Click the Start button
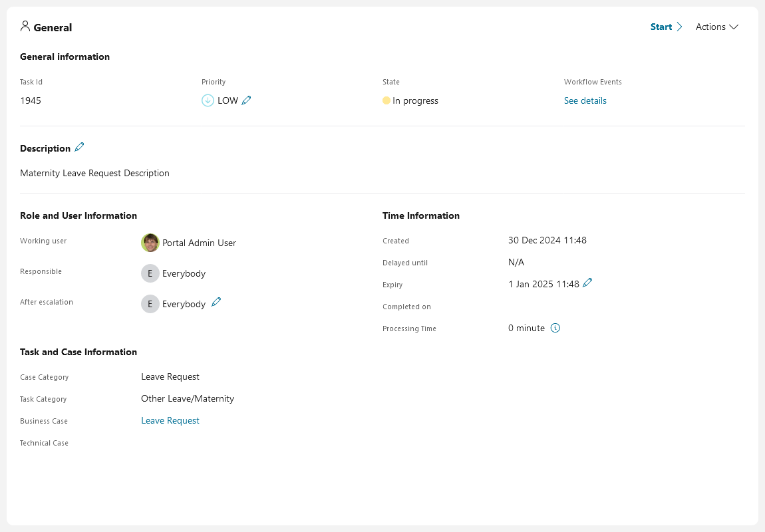This screenshot has height=532, width=765. click(x=661, y=27)
